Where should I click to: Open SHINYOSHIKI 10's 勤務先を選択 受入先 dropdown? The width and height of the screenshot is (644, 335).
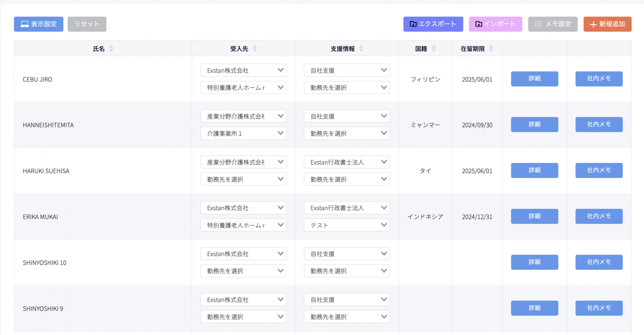pos(243,271)
